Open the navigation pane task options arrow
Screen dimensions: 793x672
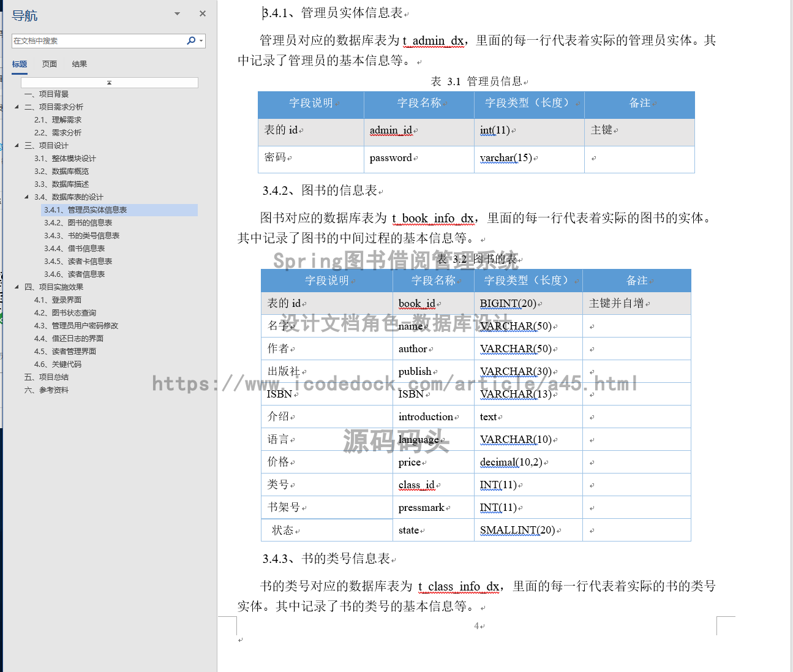coord(177,13)
